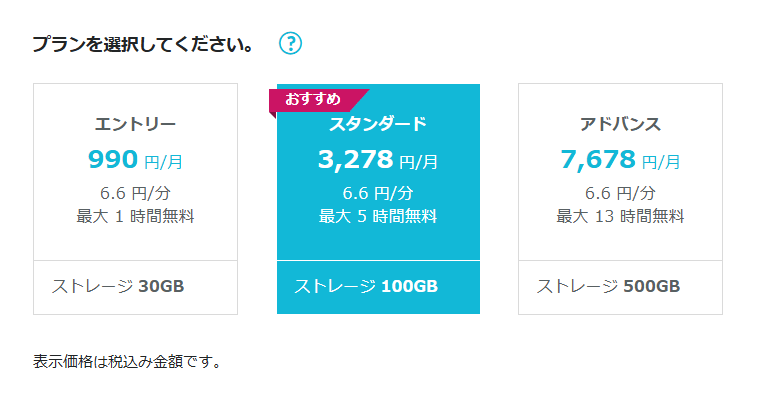Select the アドバンス plan card
The height and width of the screenshot is (410, 763).
[x=620, y=199]
